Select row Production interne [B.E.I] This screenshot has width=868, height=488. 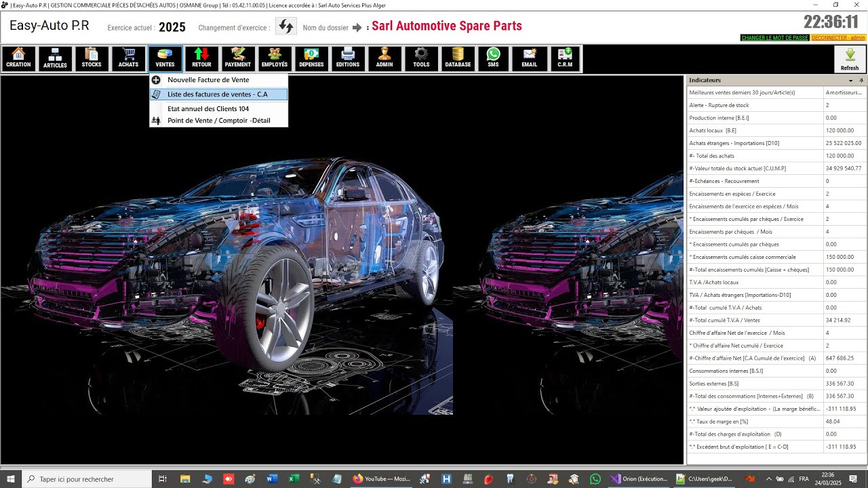click(776, 118)
